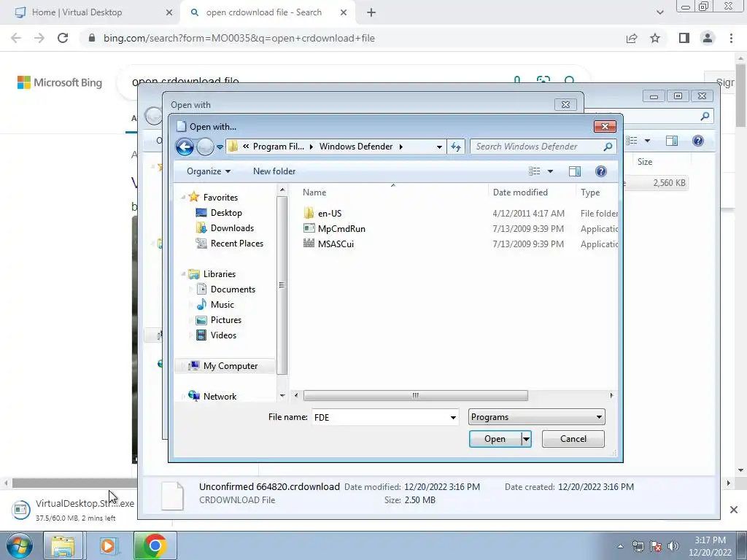Reload the Bing page
This screenshot has height=560, width=747.
(x=63, y=38)
